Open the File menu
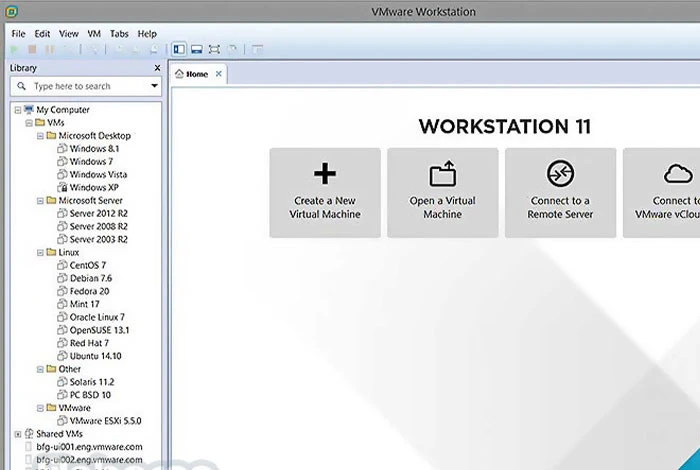700x470 pixels. (x=18, y=33)
